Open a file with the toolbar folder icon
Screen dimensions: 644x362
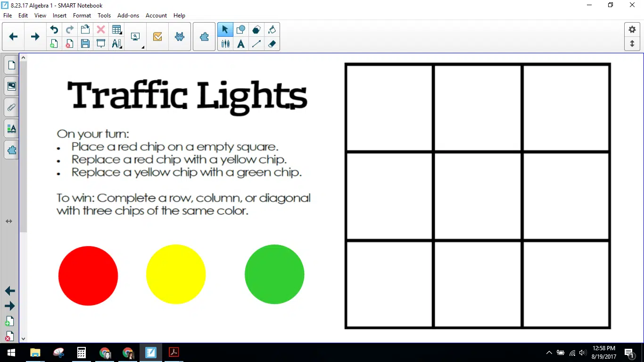[85, 30]
